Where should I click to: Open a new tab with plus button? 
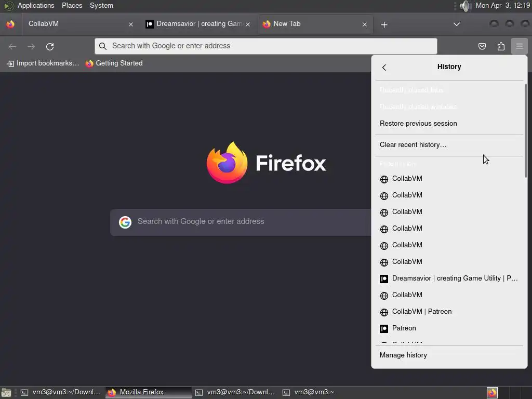[384, 25]
